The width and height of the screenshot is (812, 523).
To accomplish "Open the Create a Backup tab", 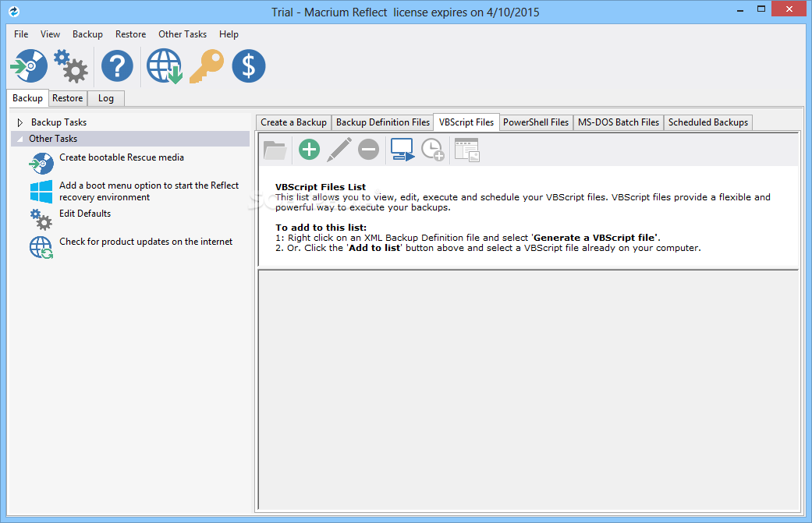I will [x=293, y=122].
